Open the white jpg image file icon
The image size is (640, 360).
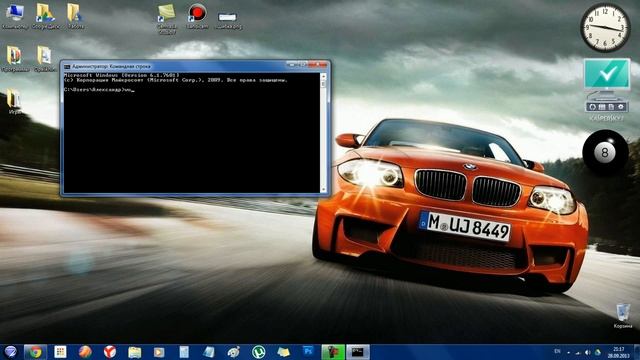coord(228,20)
